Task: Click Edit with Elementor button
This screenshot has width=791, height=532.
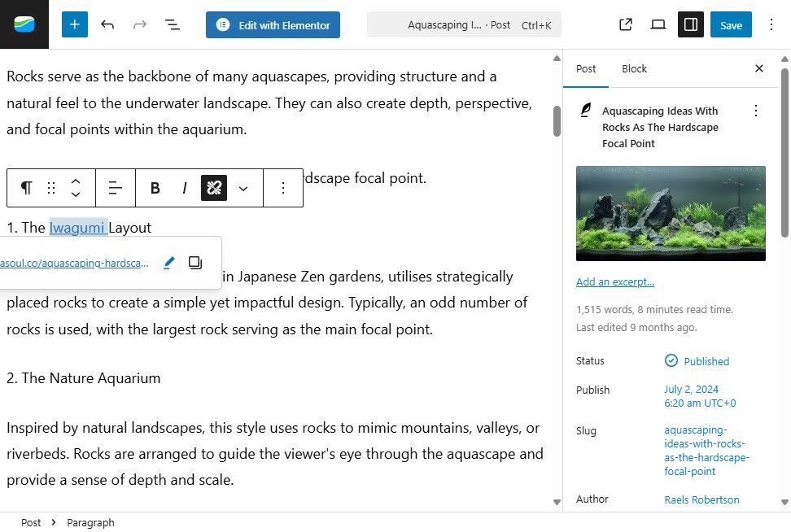Action: pyautogui.click(x=273, y=24)
